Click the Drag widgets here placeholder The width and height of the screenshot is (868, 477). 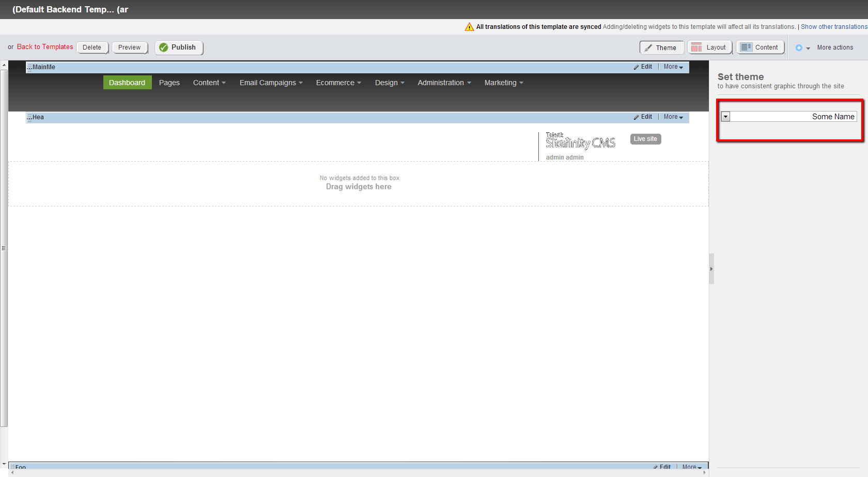(359, 187)
